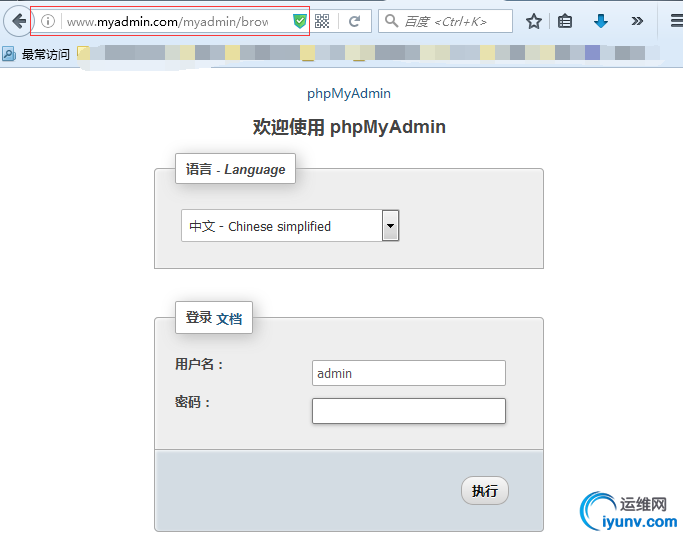Click the language dropdown arrow button
The image size is (683, 538).
coord(390,226)
